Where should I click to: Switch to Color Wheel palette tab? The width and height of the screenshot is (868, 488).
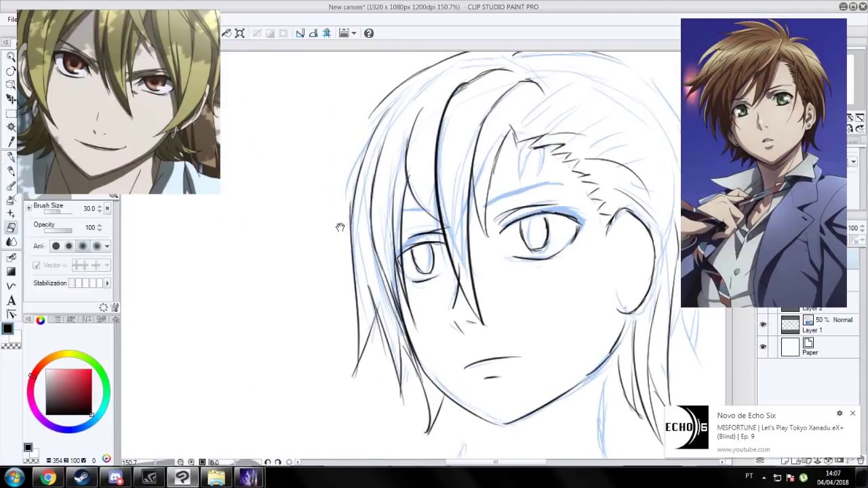(40, 319)
